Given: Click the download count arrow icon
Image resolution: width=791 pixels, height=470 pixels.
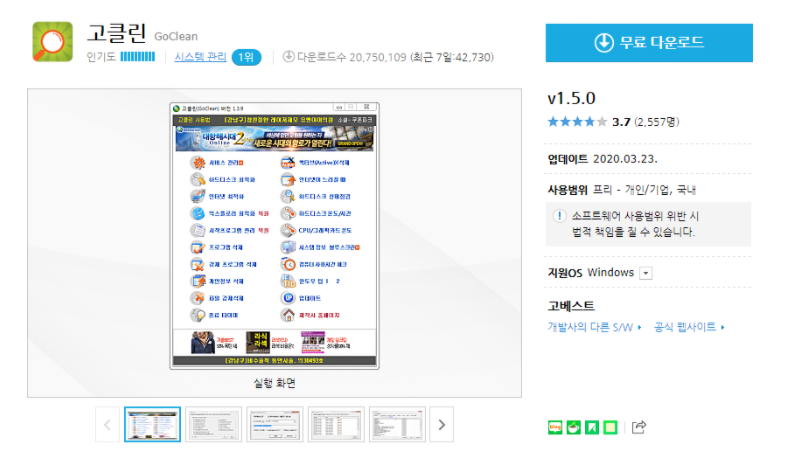Looking at the screenshot, I should 288,56.
